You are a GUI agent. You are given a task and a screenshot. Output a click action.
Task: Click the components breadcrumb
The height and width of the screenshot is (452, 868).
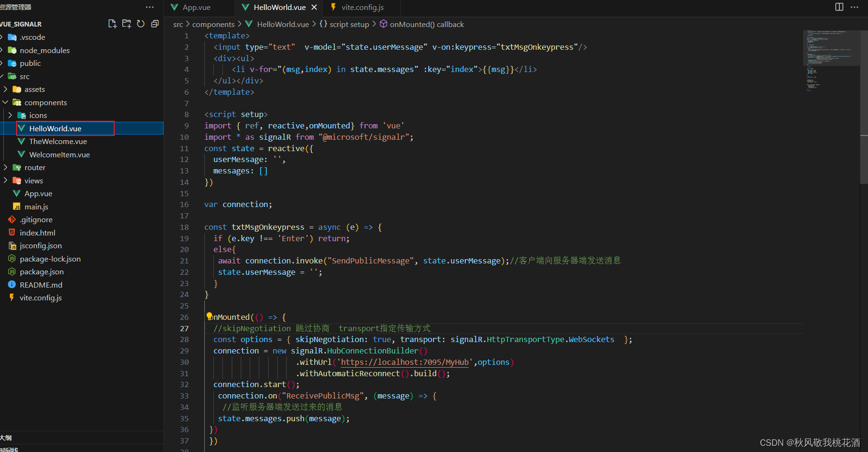213,24
